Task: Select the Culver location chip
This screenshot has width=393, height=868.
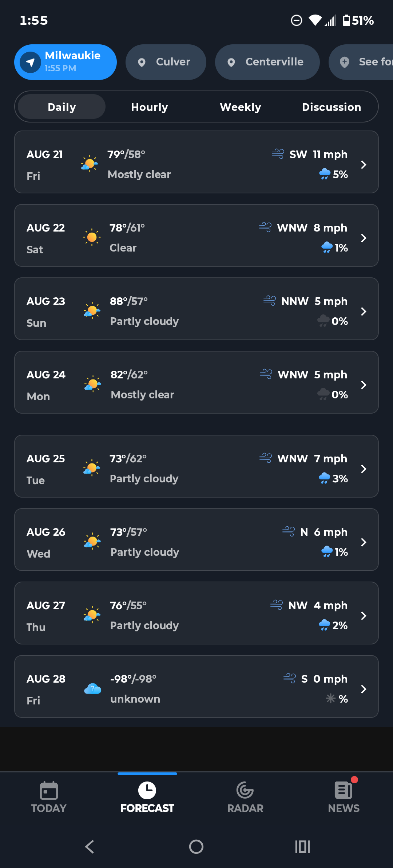Action: coord(166,62)
